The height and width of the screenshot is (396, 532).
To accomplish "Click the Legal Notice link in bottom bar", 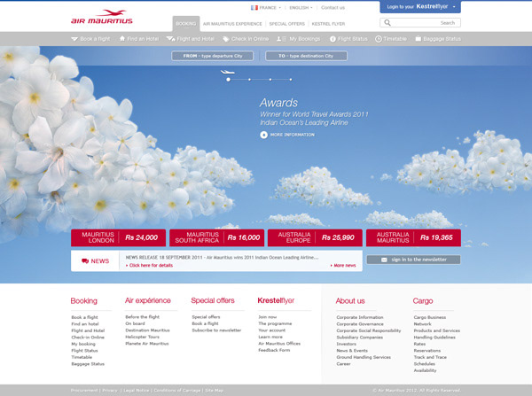I will pyautogui.click(x=136, y=391).
